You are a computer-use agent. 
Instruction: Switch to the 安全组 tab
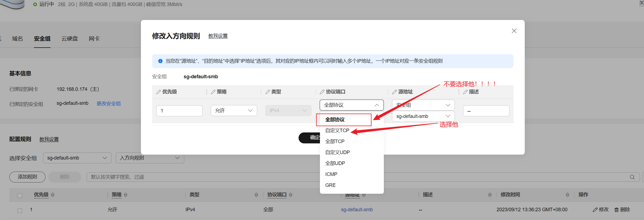pyautogui.click(x=42, y=39)
